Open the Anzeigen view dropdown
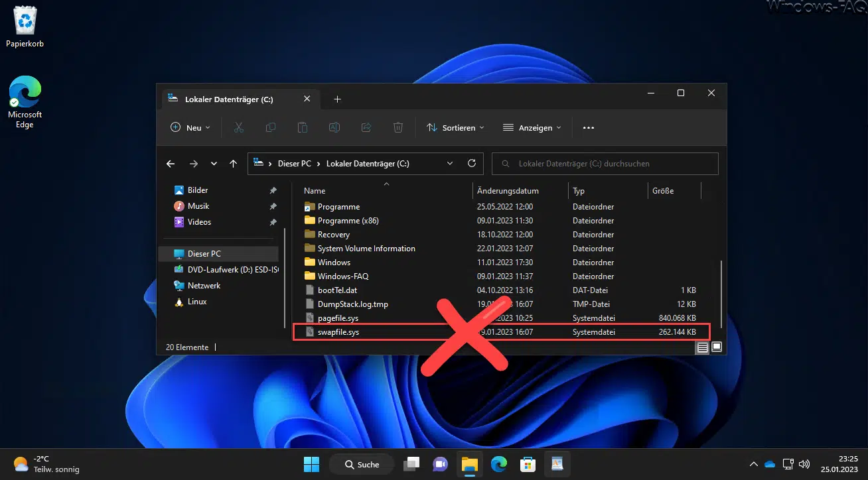 (532, 127)
